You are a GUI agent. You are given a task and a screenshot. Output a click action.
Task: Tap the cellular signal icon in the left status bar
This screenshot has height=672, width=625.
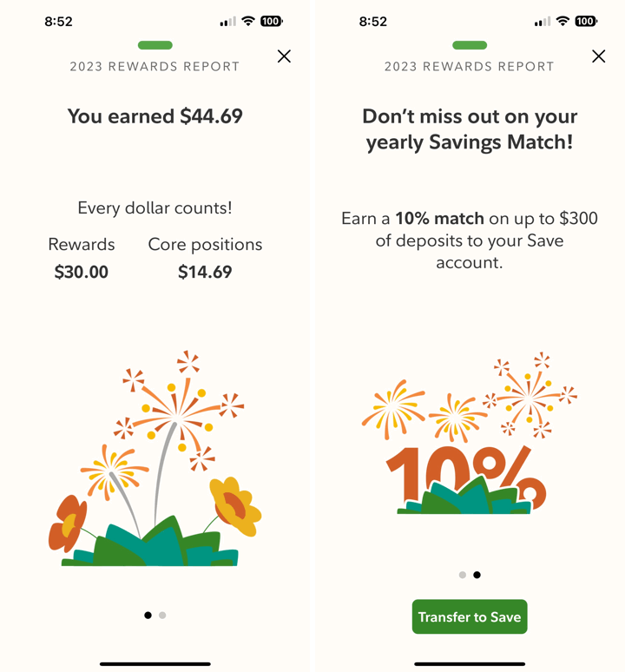click(227, 21)
